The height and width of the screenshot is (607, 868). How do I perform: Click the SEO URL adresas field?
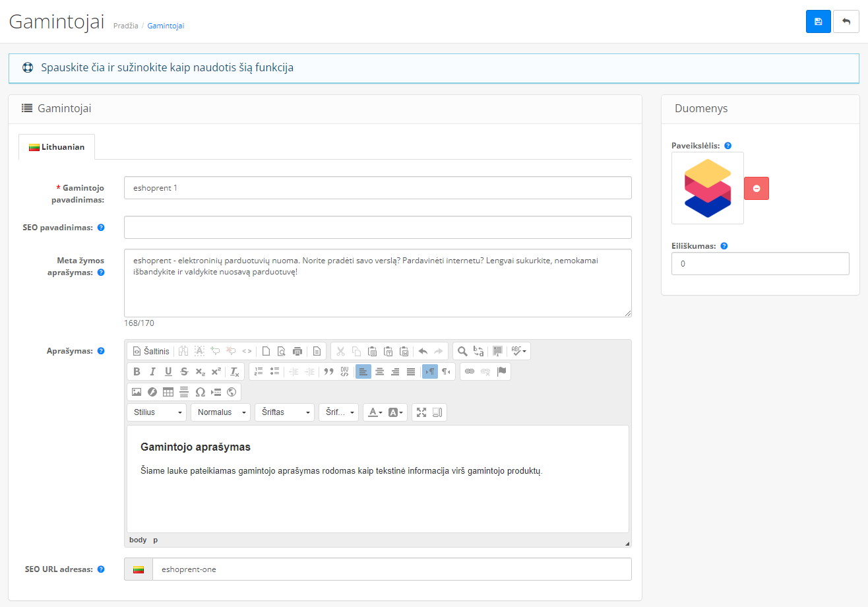[392, 569]
